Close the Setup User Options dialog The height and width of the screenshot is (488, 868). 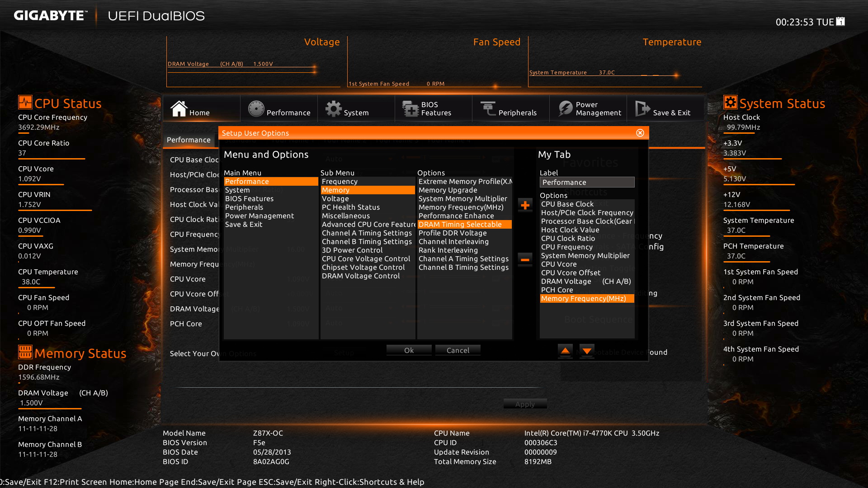click(x=640, y=133)
